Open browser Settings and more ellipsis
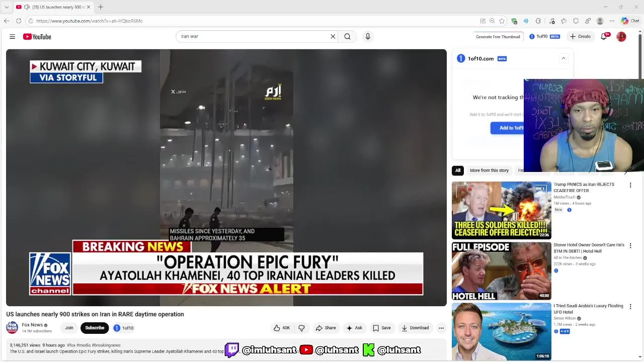 coord(612,21)
